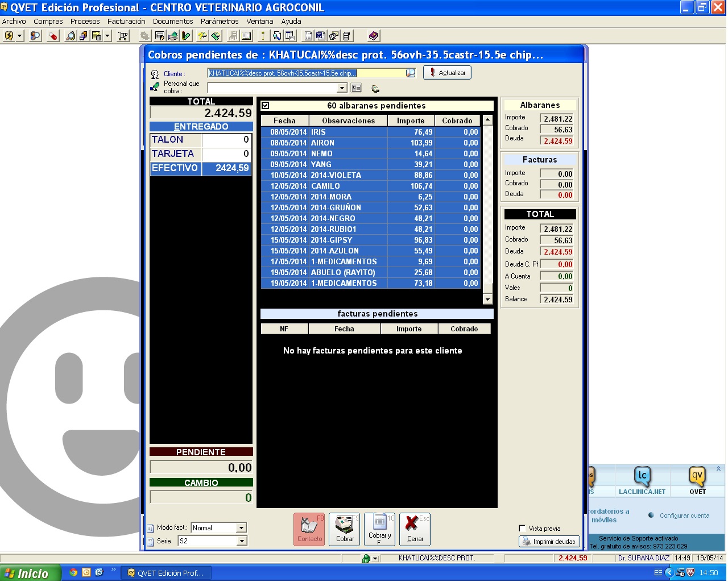Open the Procesos menu

coord(85,22)
